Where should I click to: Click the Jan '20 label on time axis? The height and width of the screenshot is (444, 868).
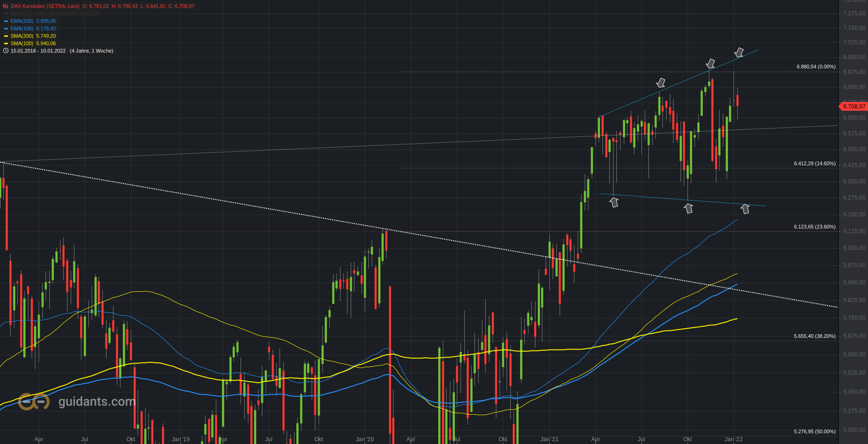pos(365,439)
